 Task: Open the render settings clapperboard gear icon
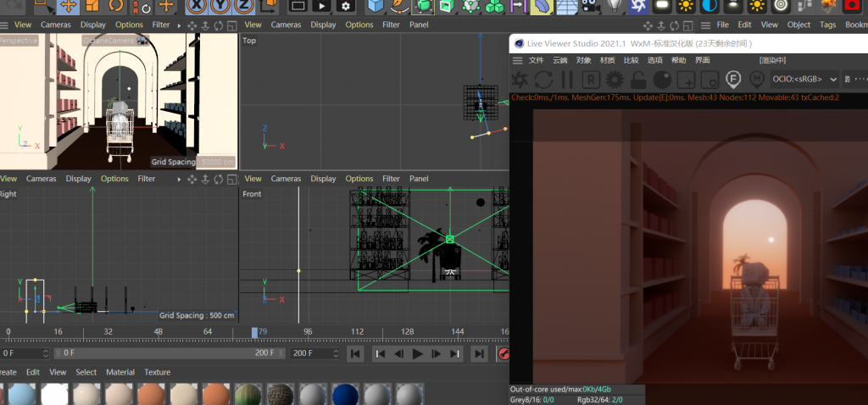pos(345,6)
